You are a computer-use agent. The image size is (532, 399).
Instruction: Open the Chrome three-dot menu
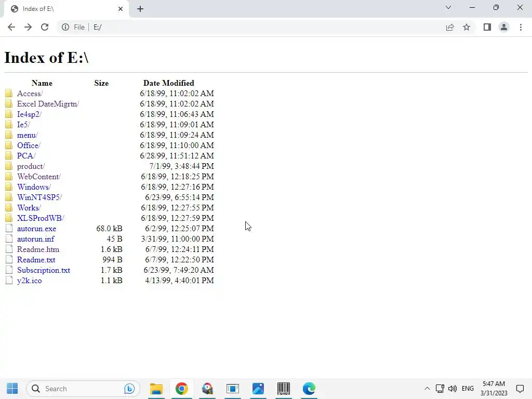pos(521,27)
